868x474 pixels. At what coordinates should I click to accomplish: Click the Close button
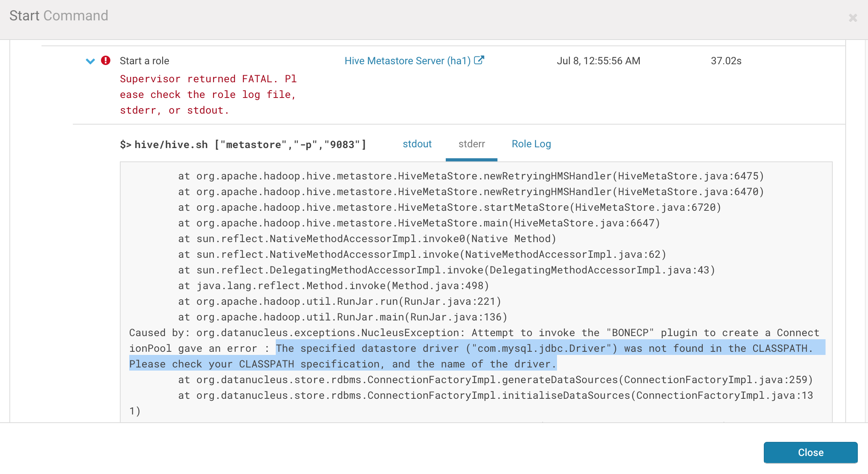coord(810,452)
